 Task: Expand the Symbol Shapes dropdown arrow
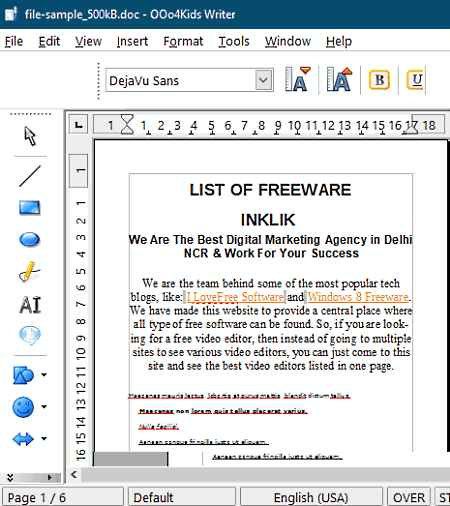point(44,407)
